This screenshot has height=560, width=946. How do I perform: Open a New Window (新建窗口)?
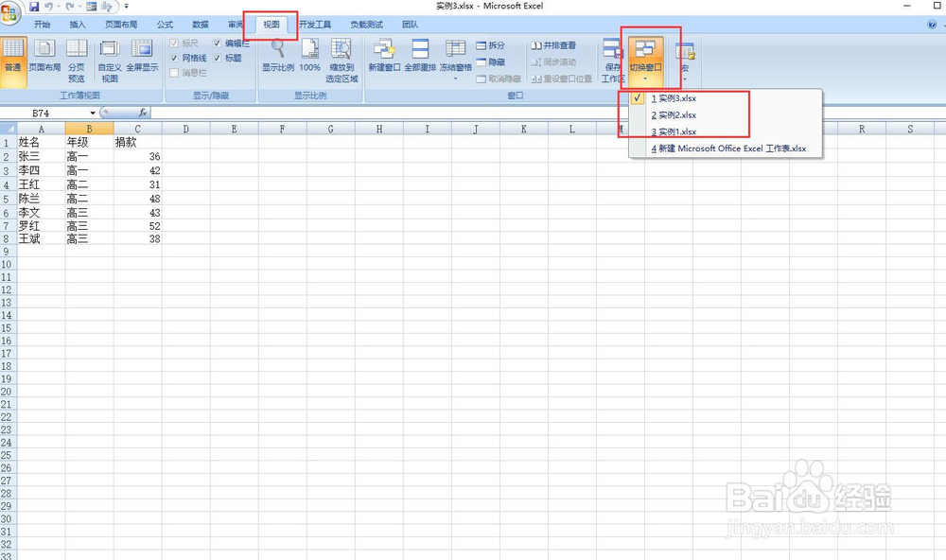[x=384, y=56]
